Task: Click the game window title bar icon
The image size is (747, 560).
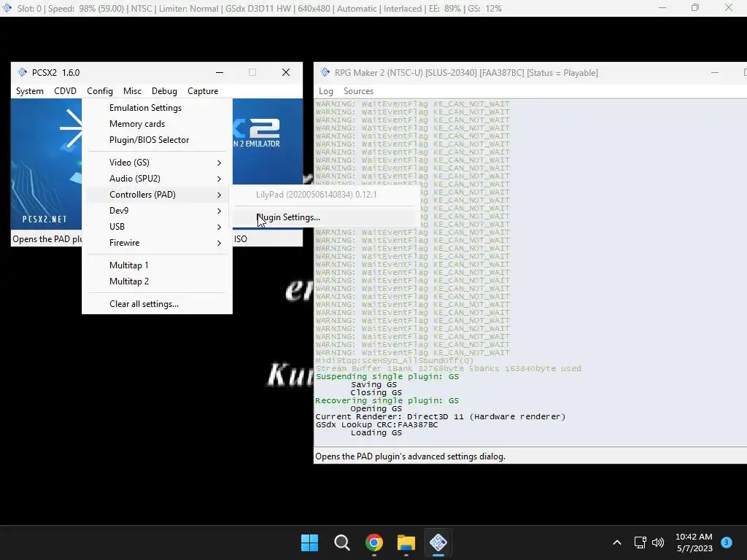Action: point(7,8)
